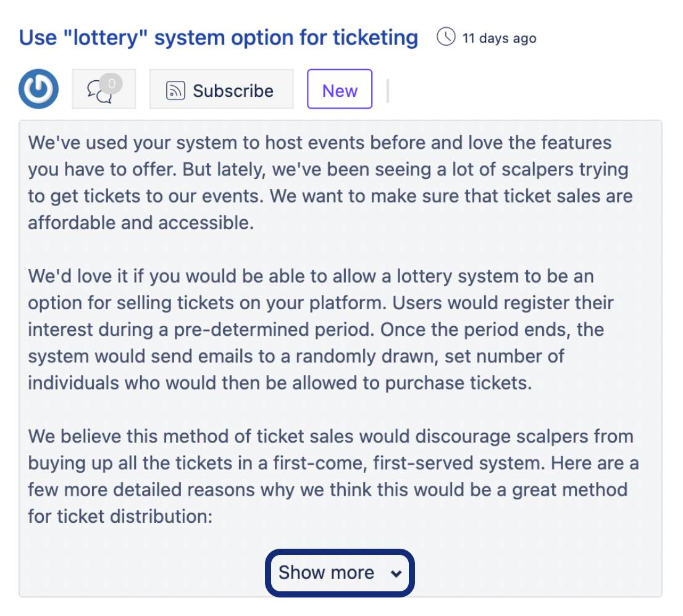Screen dimensions: 683x616
Task: Click the clock icon beside the post date
Action: point(445,38)
